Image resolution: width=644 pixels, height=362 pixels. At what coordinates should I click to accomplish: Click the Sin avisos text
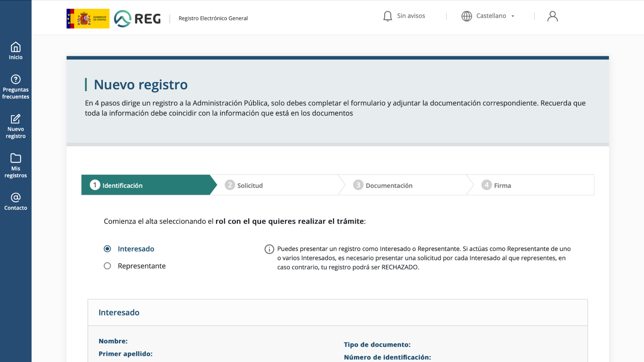411,16
